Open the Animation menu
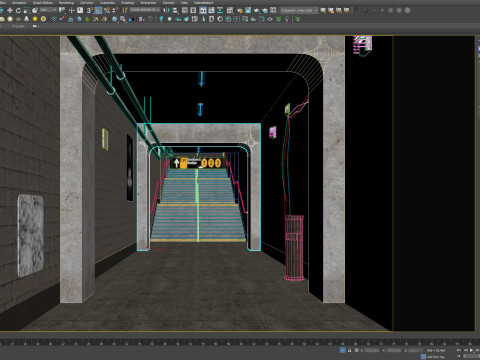The image size is (480, 360). [x=19, y=2]
